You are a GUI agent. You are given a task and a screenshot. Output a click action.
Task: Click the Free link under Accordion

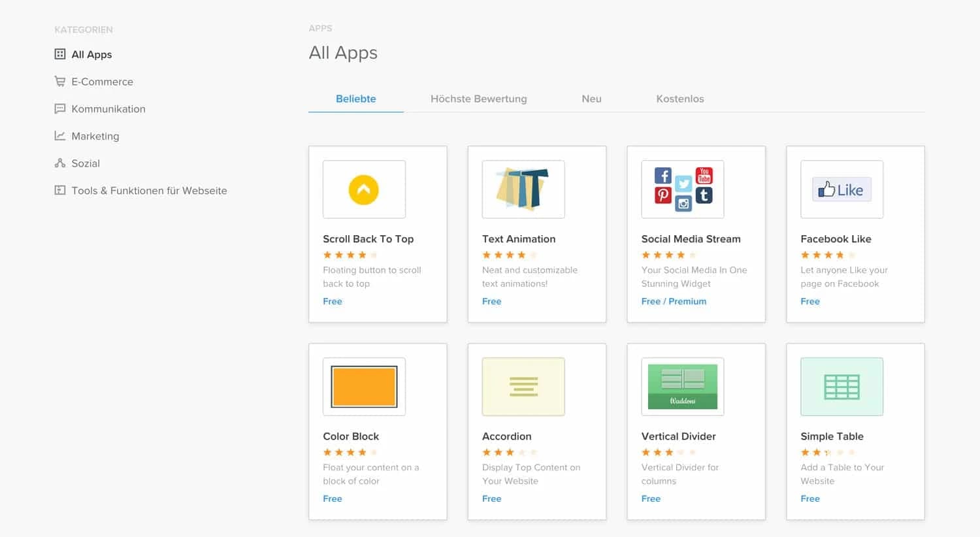(491, 498)
